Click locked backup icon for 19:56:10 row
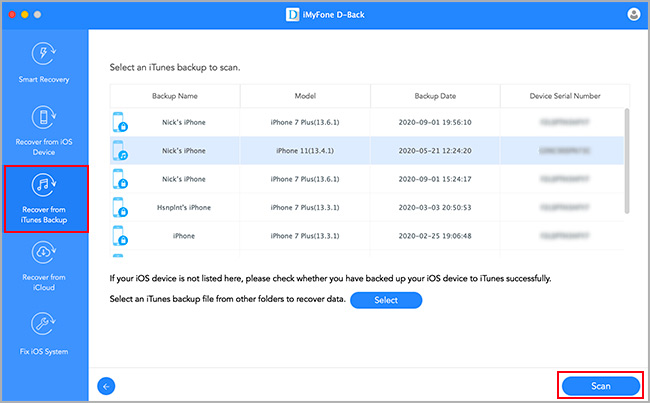650x403 pixels. [120, 122]
